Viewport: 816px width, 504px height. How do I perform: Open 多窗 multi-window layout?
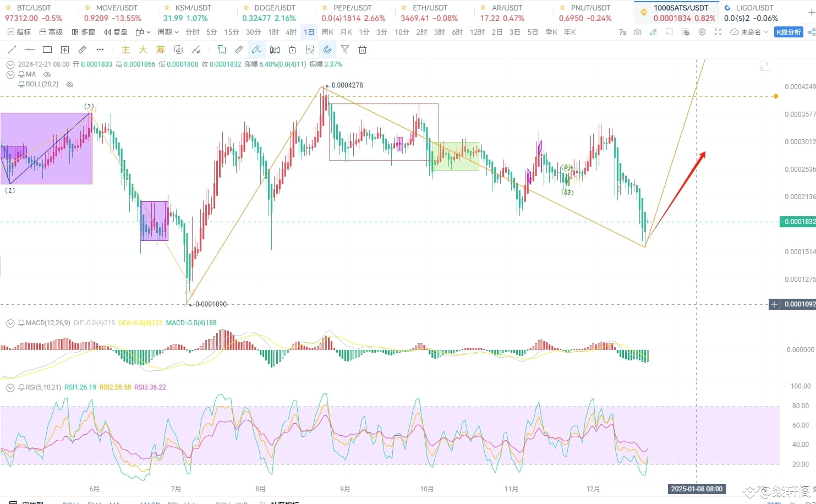[83, 32]
